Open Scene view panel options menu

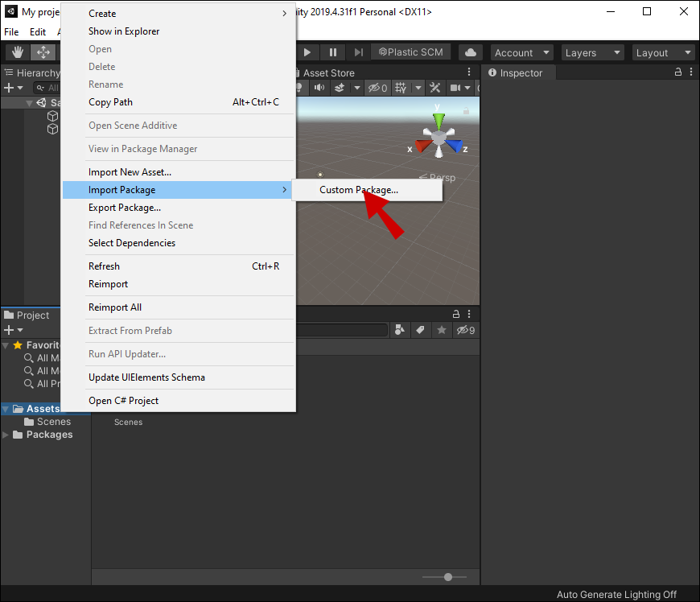tap(469, 72)
